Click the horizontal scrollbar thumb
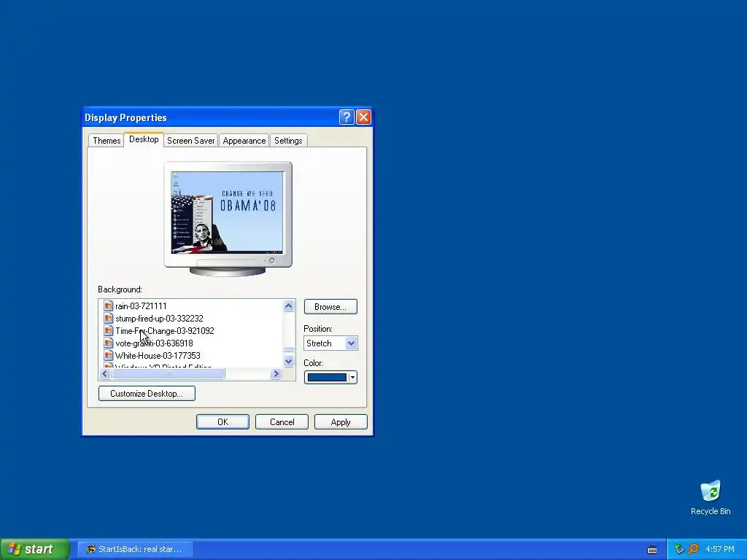747x560 pixels. point(168,374)
